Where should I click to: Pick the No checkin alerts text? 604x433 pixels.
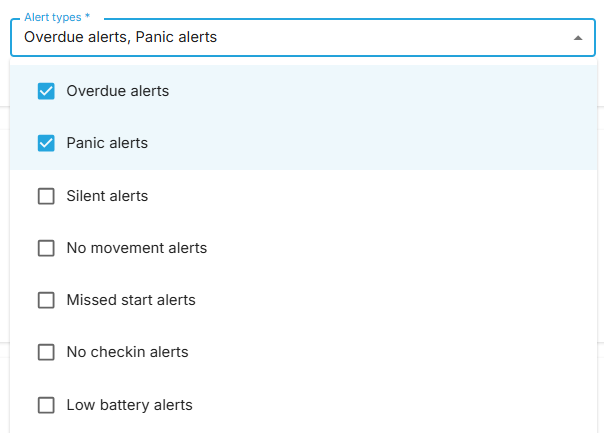point(128,352)
